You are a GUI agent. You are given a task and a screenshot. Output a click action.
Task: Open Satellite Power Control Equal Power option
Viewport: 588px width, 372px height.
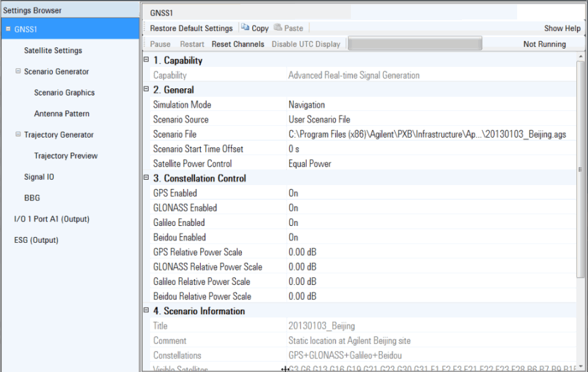pyautogui.click(x=310, y=164)
